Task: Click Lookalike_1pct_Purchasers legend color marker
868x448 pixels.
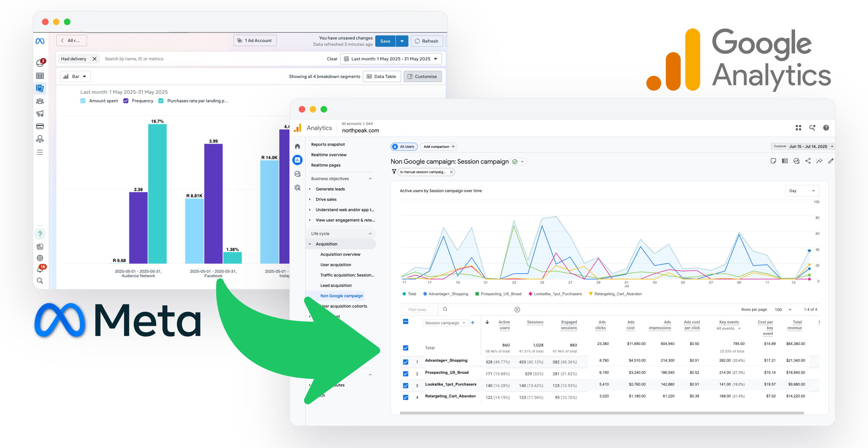Action: tap(531, 294)
